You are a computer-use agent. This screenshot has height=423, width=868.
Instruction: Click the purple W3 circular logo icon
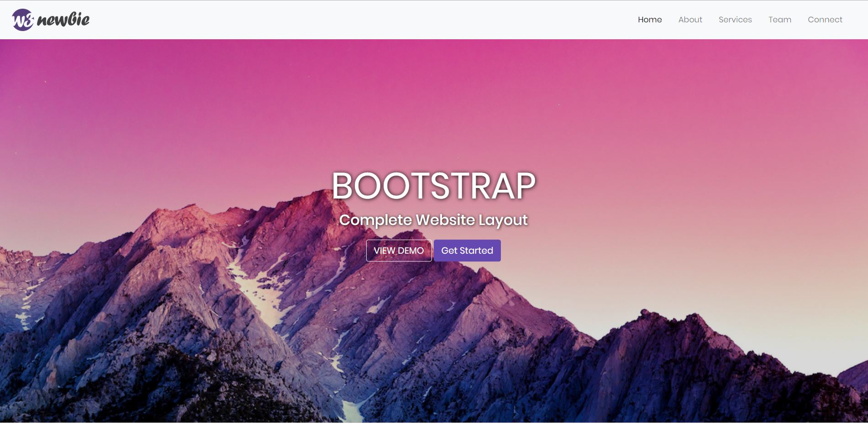[x=22, y=20]
